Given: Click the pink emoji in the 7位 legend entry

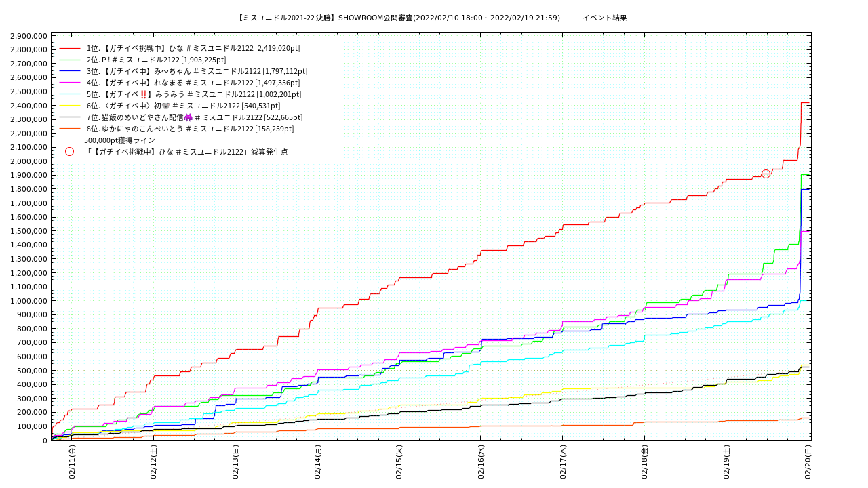Looking at the screenshot, I should (188, 117).
